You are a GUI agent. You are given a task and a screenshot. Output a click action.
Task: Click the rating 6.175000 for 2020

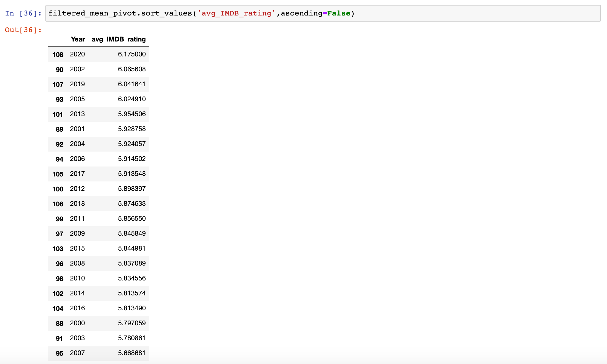click(132, 54)
